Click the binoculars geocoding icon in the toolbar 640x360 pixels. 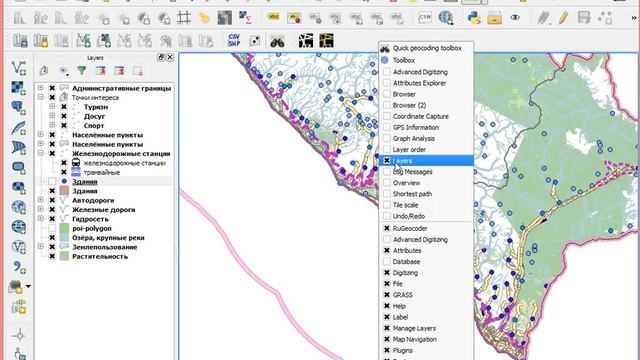(x=277, y=41)
